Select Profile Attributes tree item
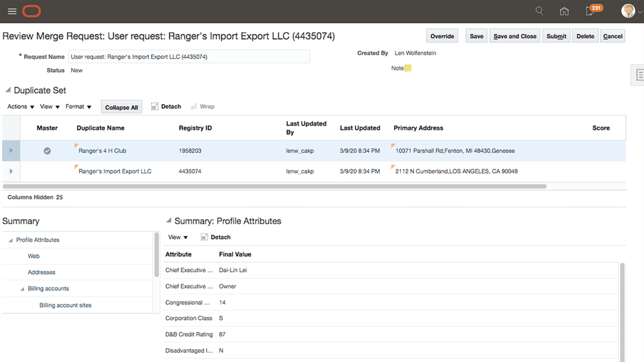 [x=38, y=240]
